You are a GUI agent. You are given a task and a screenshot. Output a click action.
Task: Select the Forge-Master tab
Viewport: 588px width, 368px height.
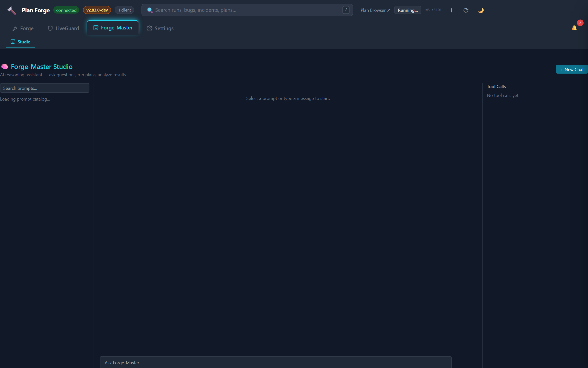(113, 28)
